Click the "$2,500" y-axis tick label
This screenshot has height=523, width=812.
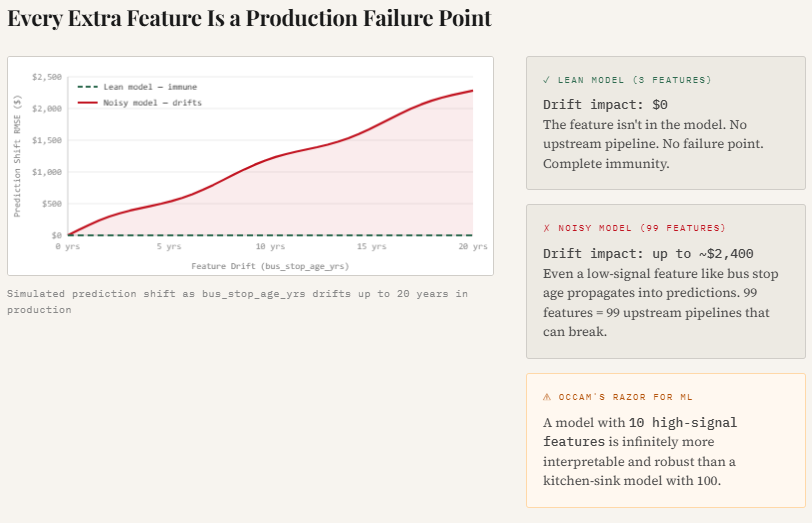tap(47, 76)
